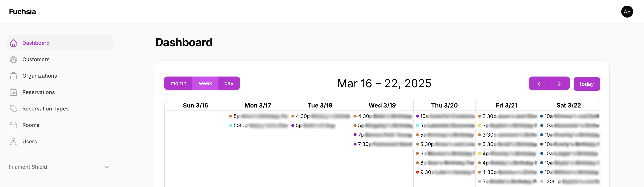Click the AS avatar in the header
Screen dimensions: 644x187
pos(627,12)
